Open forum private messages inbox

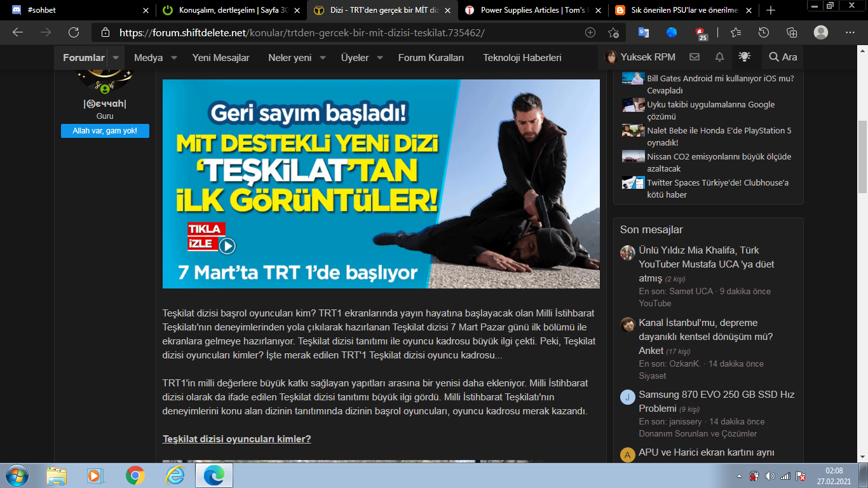pyautogui.click(x=695, y=57)
